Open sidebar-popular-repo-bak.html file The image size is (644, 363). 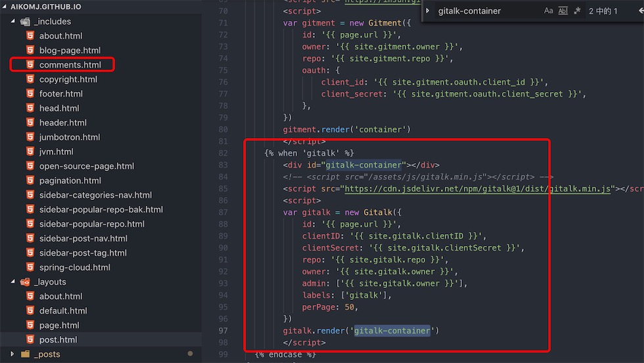click(101, 209)
